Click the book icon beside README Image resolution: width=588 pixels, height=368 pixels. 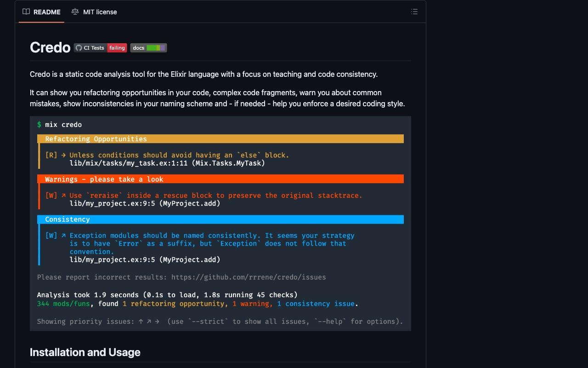point(26,12)
